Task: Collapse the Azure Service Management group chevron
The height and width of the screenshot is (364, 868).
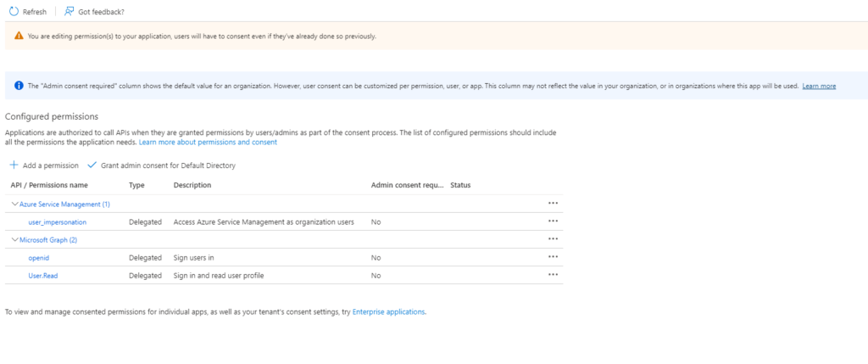Action: [x=14, y=204]
